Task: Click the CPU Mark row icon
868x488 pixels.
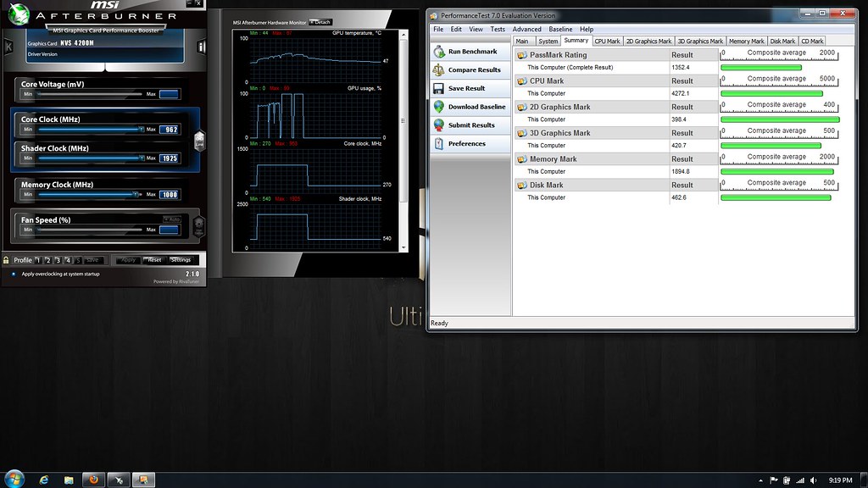Action: pos(521,80)
